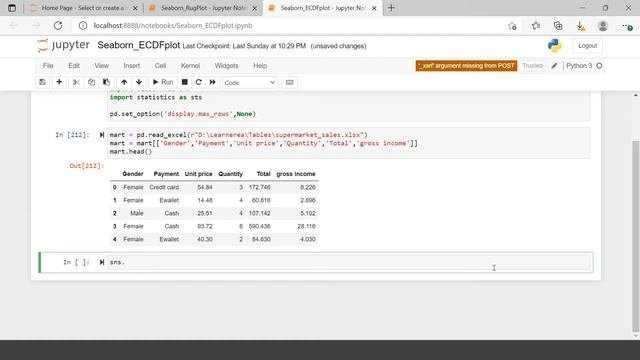The image size is (640, 360).
Task: Refresh the page
Action: 58,26
